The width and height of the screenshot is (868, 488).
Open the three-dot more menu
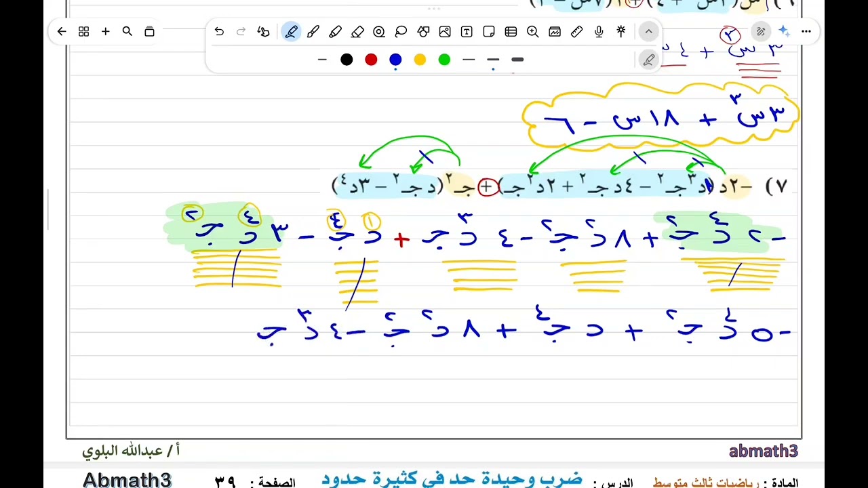(x=806, y=31)
